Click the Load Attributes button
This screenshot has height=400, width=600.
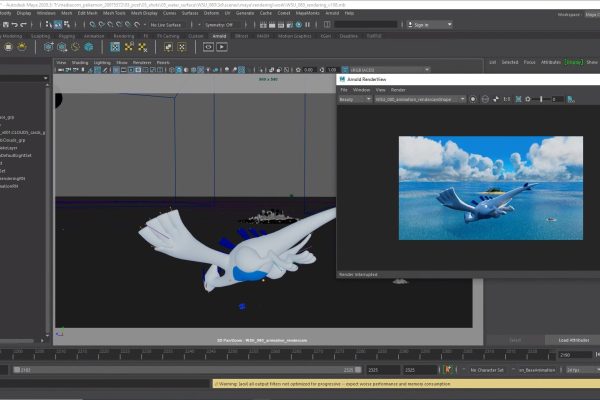click(x=573, y=340)
